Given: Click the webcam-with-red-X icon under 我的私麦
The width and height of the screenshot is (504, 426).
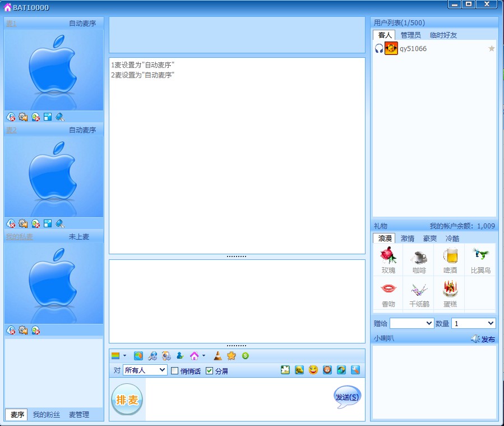Looking at the screenshot, I should point(35,330).
